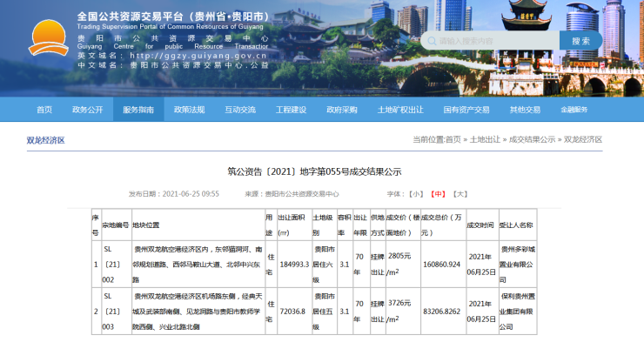The image size is (644, 349).
Task: Select 土地矿权出让 in navigation bar
Action: [400, 110]
